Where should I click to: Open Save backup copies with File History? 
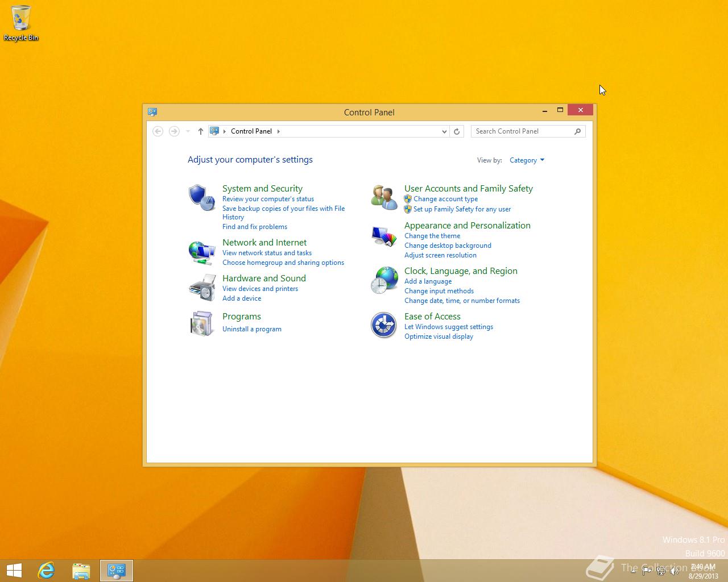coord(283,213)
